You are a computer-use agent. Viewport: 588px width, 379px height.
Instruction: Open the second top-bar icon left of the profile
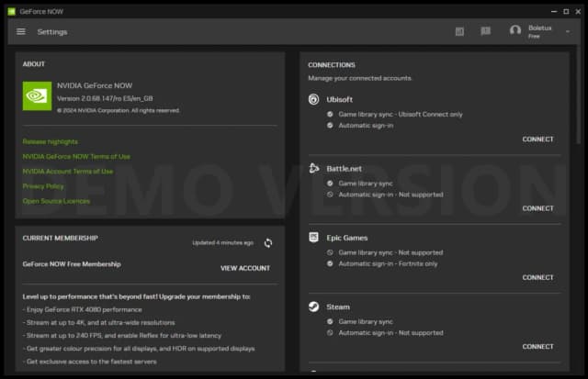tap(486, 30)
